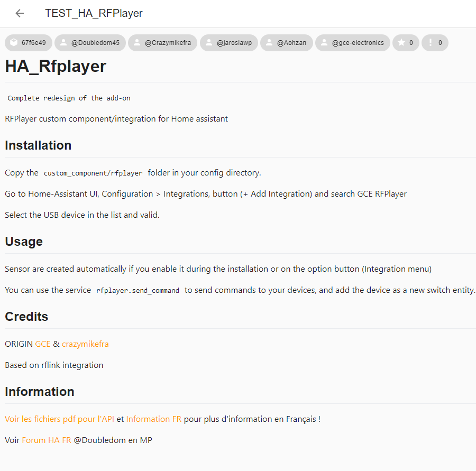Viewport: 476px width, 471px height.
Task: Click the person icon beside @Crazymikefra
Action: pos(137,42)
